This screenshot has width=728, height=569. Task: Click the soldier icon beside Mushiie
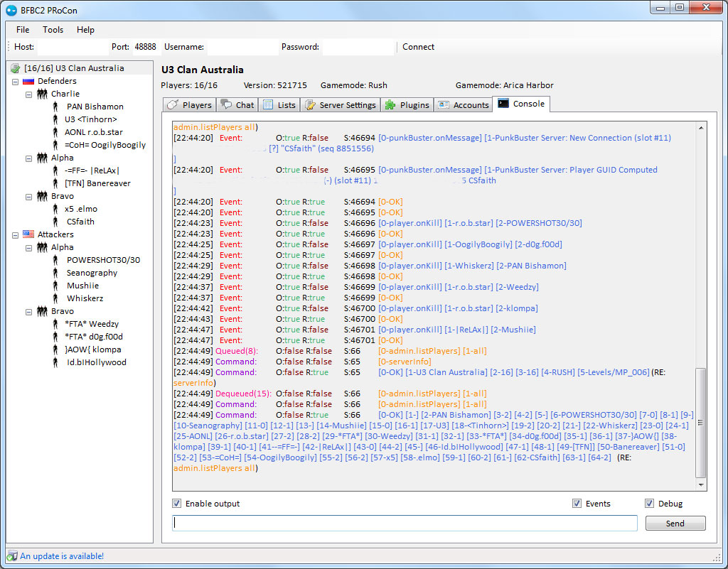point(55,286)
